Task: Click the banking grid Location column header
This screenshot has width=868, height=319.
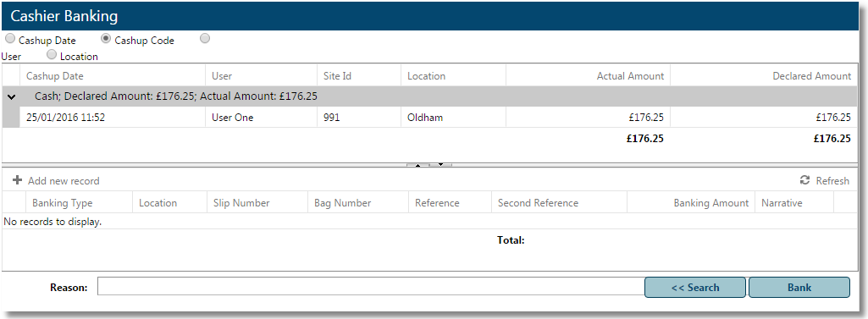Action: coord(169,203)
